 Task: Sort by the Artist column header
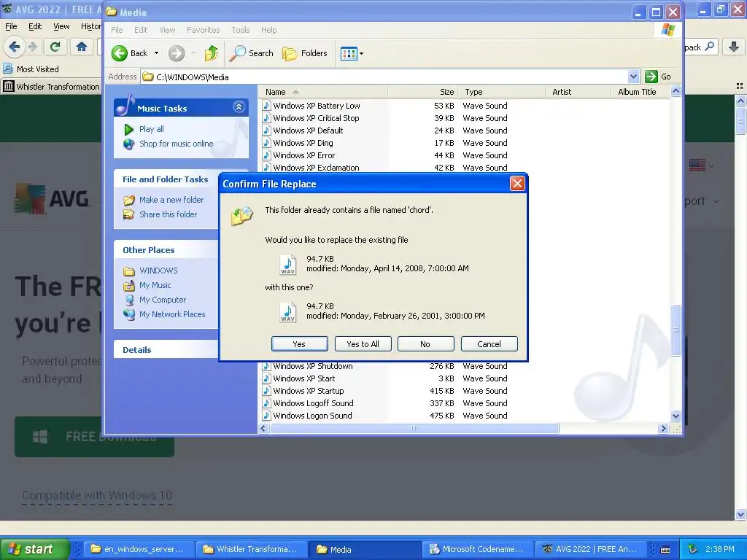click(x=578, y=92)
